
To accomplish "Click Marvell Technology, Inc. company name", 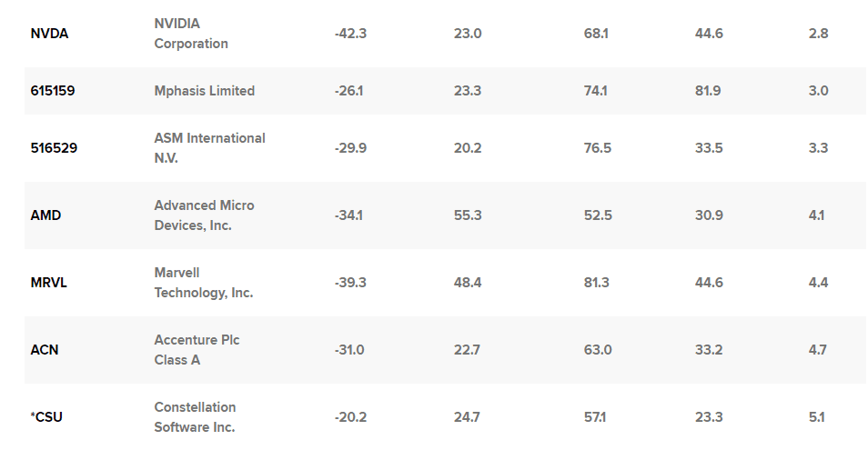I will (x=203, y=283).
